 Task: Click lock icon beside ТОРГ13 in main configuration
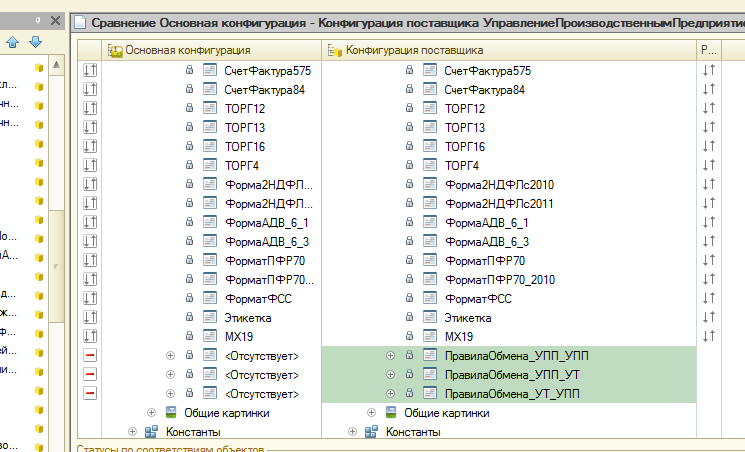[x=190, y=127]
